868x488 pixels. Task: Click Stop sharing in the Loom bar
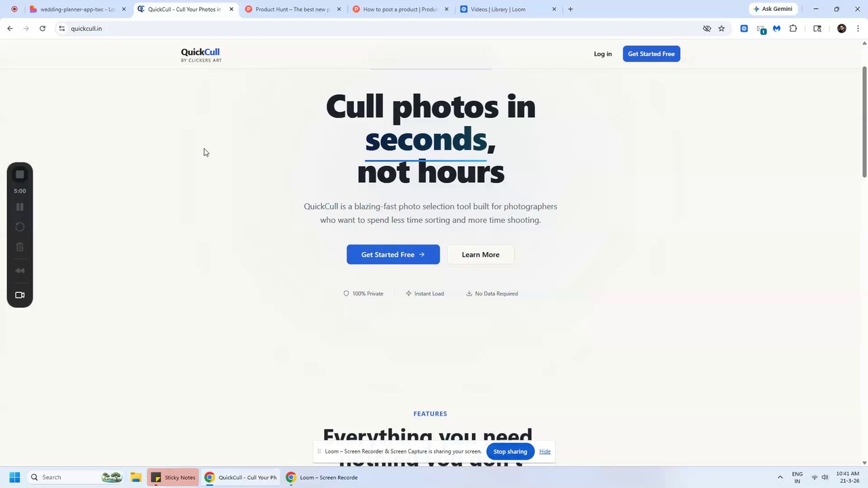coord(510,451)
